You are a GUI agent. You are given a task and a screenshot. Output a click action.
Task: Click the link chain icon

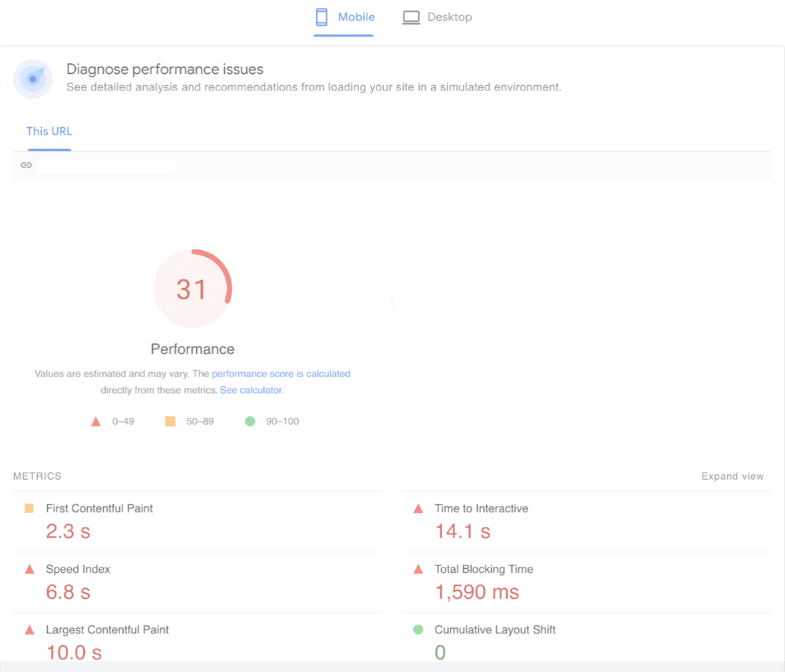pyautogui.click(x=26, y=165)
